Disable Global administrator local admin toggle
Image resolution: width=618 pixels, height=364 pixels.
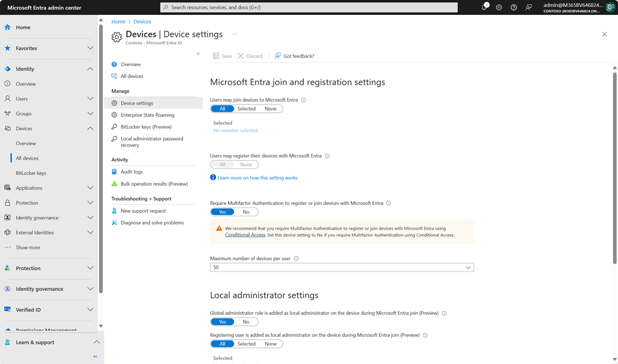pos(246,321)
